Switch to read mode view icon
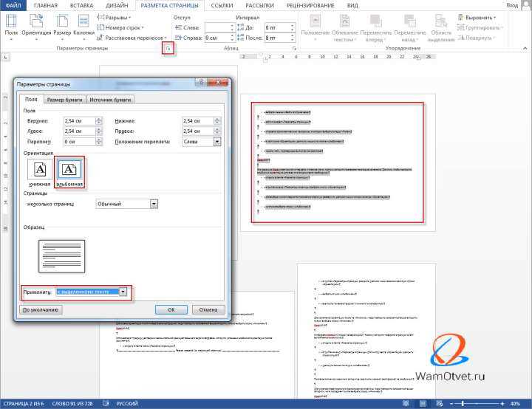The height and width of the screenshot is (409, 532). point(406,404)
